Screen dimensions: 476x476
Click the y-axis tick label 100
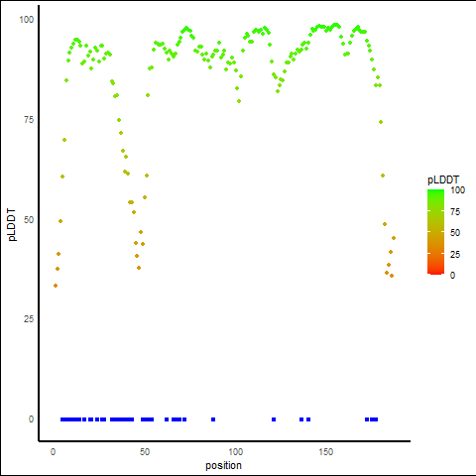click(x=27, y=20)
